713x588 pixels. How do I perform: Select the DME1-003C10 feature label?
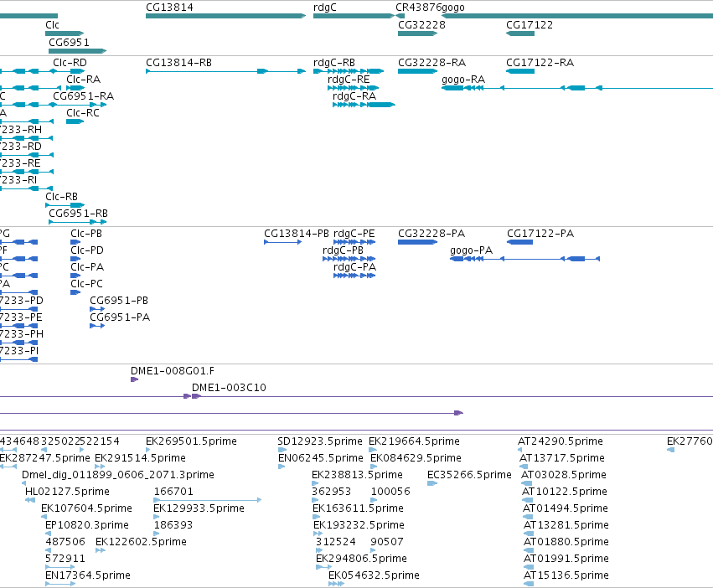click(x=229, y=388)
